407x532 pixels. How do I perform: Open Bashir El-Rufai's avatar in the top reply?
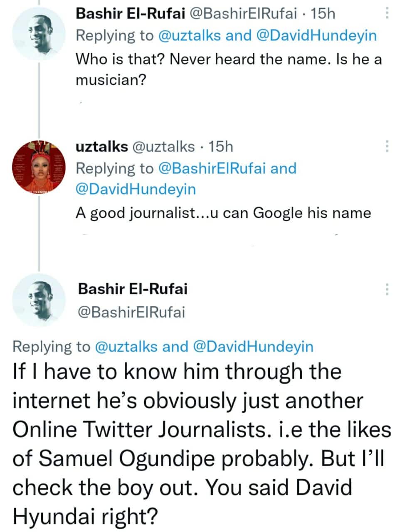[x=39, y=33]
